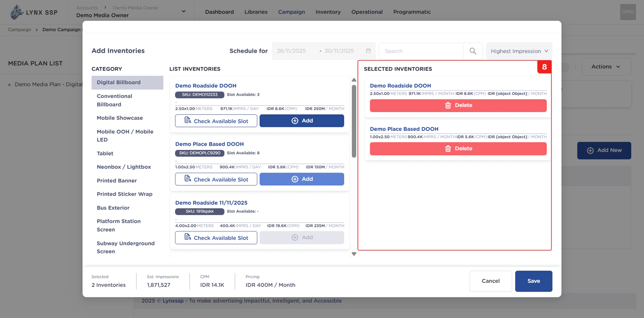Select the Conventional Billboard category

(127, 100)
